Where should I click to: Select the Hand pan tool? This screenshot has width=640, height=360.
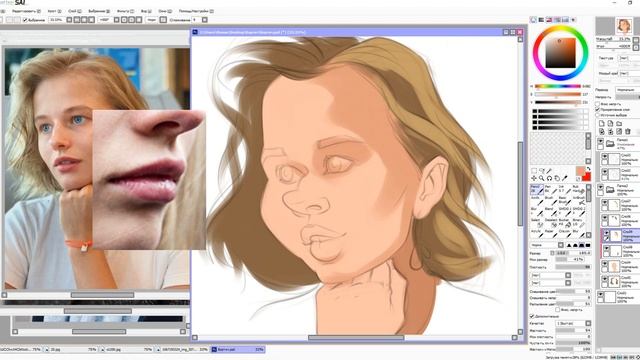[x=557, y=178]
